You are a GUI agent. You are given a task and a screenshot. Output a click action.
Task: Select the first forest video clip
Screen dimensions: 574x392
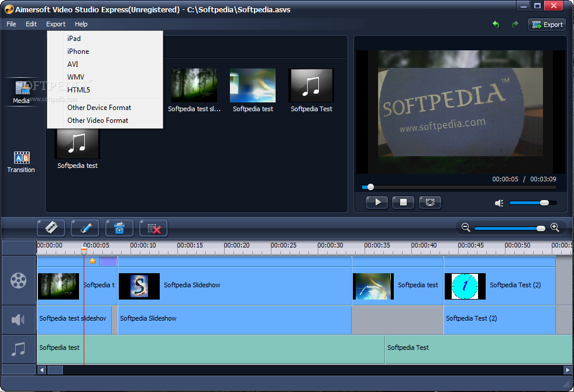click(x=77, y=281)
